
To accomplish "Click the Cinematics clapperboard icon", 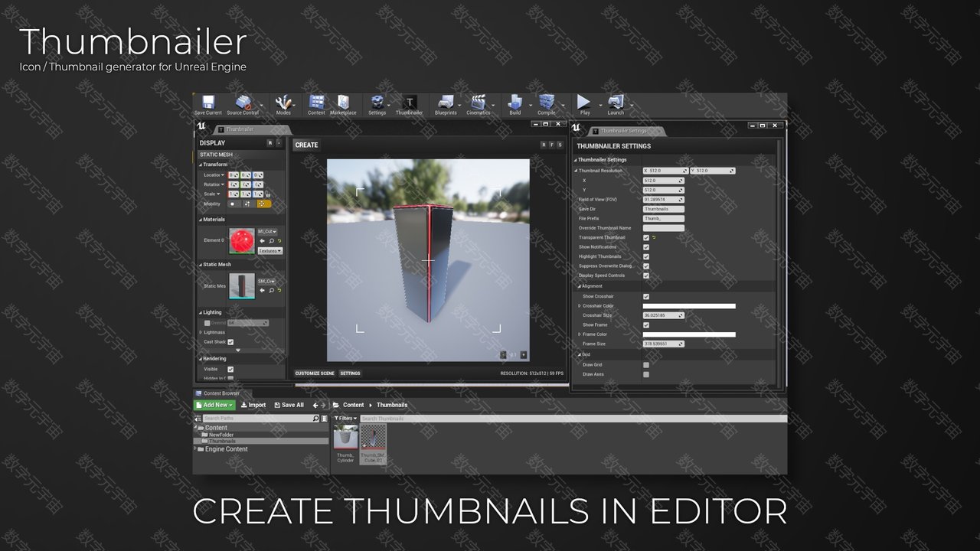I will click(x=479, y=103).
